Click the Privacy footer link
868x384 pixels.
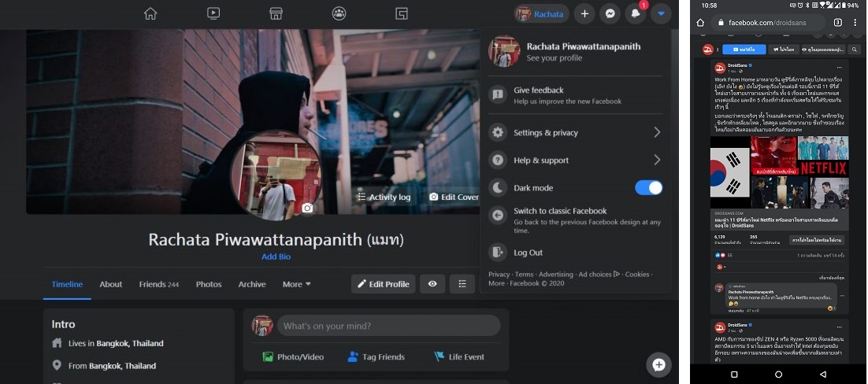click(499, 274)
